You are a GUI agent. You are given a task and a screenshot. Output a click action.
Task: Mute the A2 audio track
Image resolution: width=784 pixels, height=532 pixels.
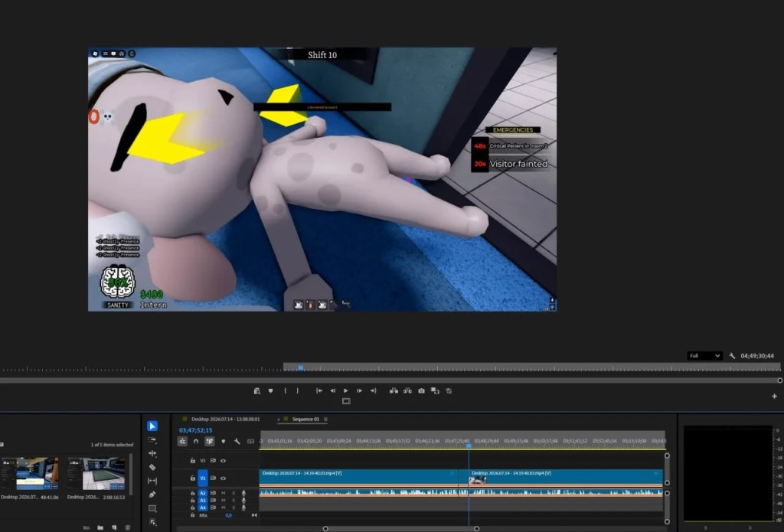[x=224, y=493]
